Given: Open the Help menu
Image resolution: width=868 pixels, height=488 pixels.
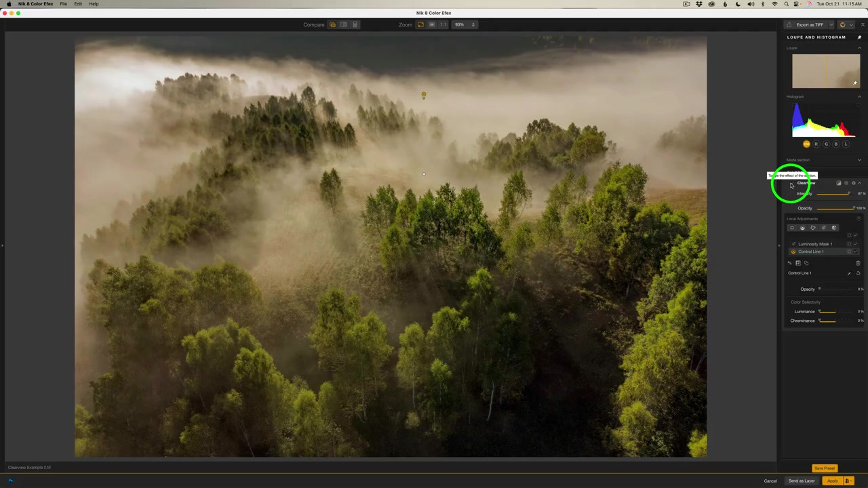Looking at the screenshot, I should pos(94,4).
